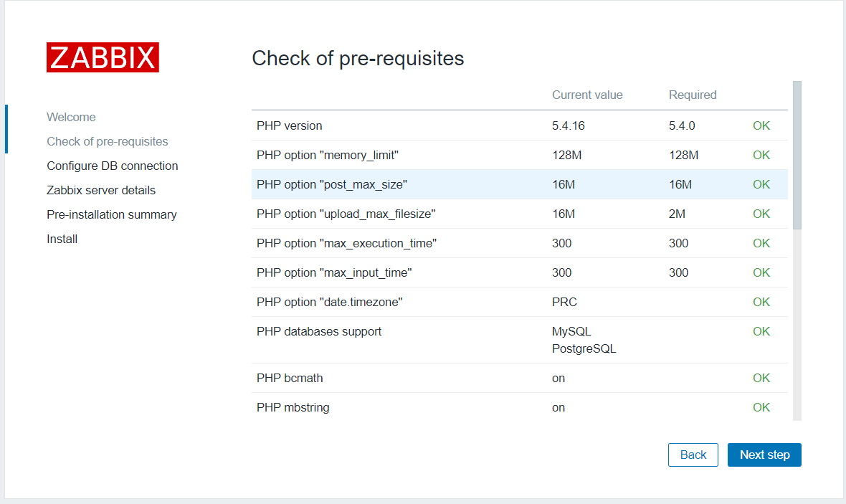Click the PHP version row

pos(290,125)
